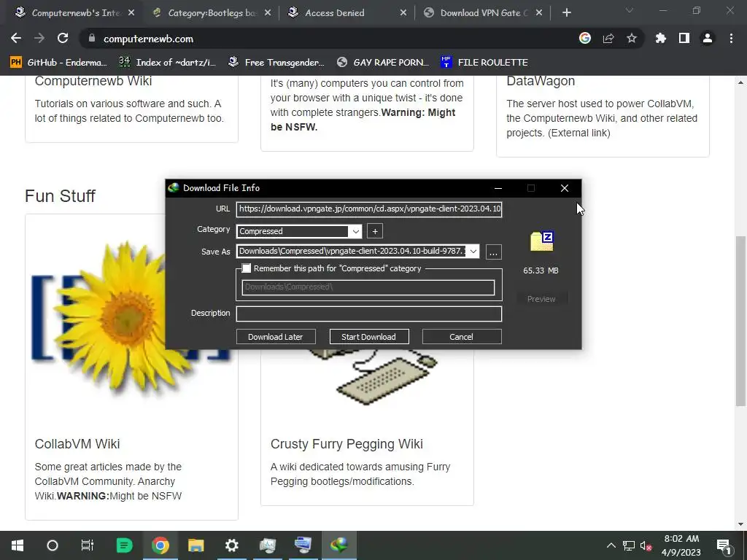Screen dimensions: 747x560
Task: Go back using browser back arrow
Action: 16,38
